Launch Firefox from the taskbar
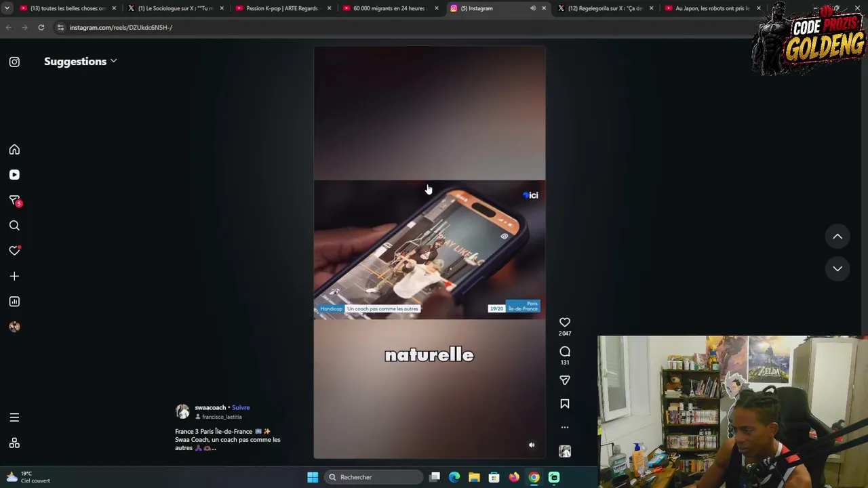 click(x=514, y=477)
